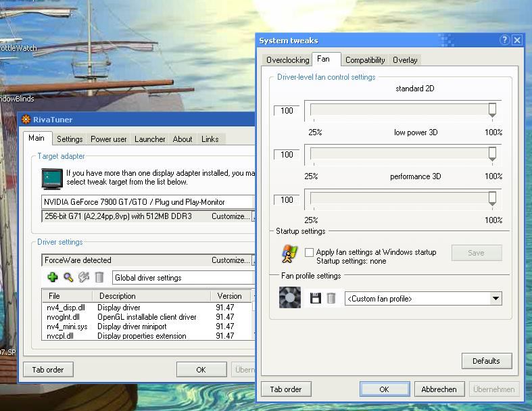The width and height of the screenshot is (532, 411).
Task: Click the File column header
Action: [x=67, y=296]
